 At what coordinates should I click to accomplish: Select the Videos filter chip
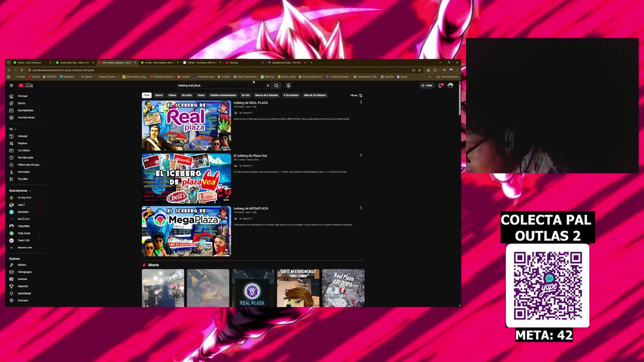tap(172, 95)
